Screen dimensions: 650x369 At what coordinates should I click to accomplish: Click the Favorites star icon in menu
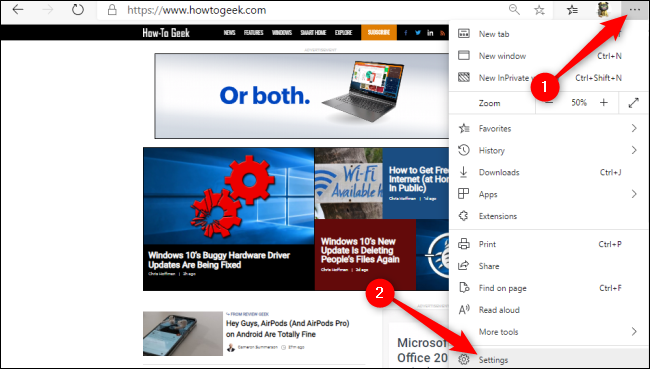[x=464, y=128]
